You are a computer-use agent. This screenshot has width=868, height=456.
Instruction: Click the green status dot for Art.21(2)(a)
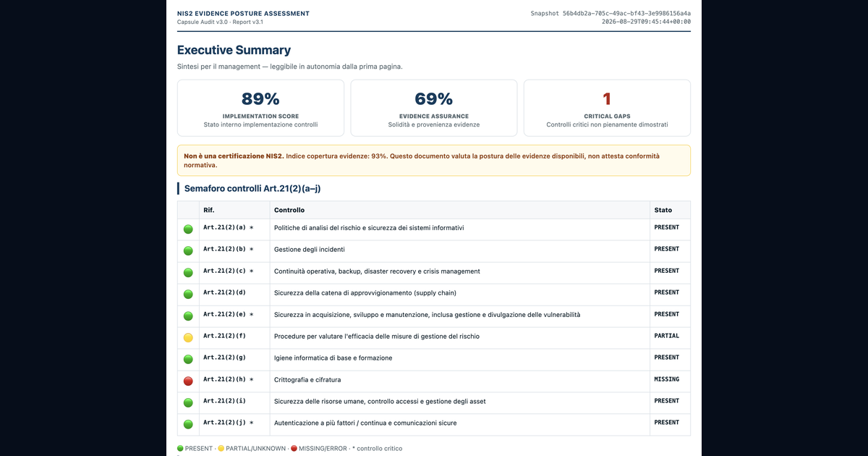coord(188,229)
